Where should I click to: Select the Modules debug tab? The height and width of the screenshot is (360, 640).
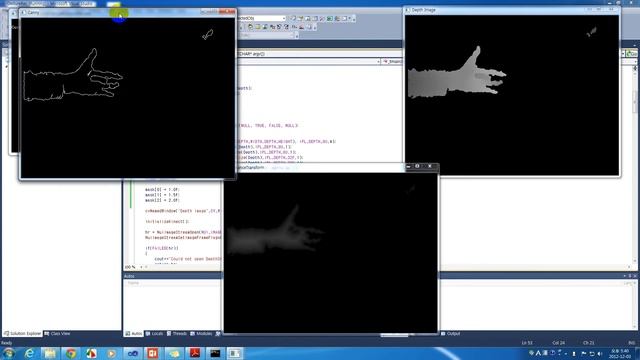click(202, 333)
